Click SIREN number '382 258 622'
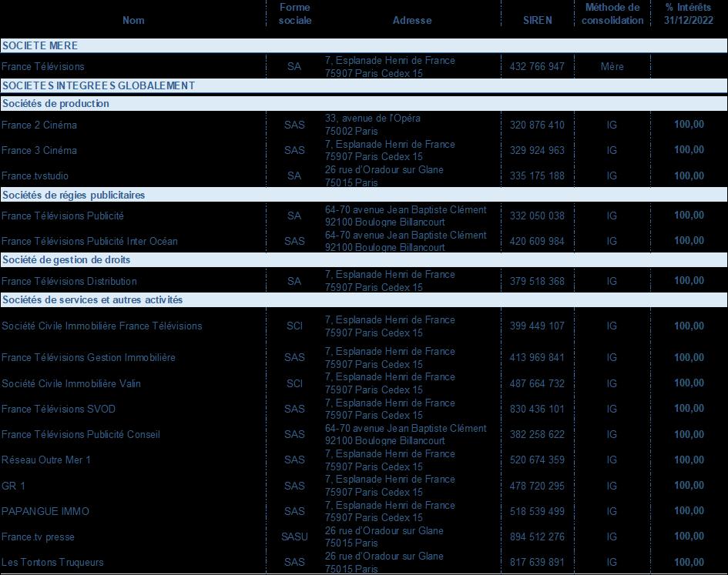Screen dimensions: 728x575 (x=537, y=435)
